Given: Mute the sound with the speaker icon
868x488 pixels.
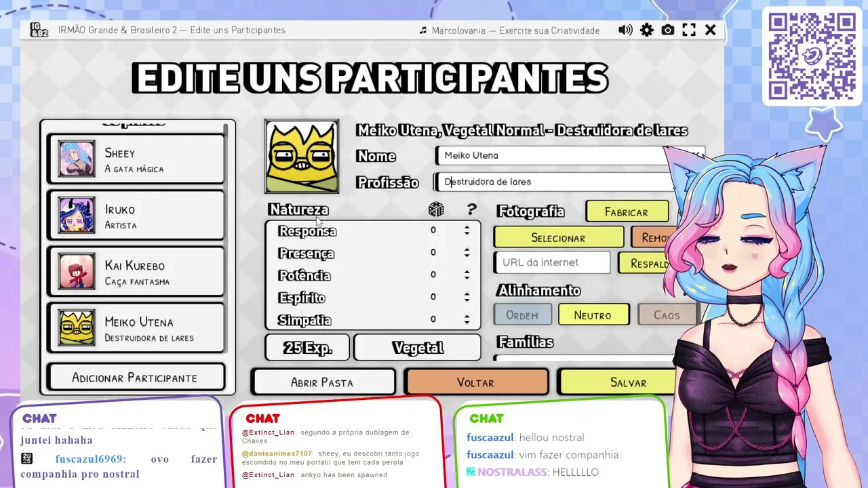Looking at the screenshot, I should (625, 30).
